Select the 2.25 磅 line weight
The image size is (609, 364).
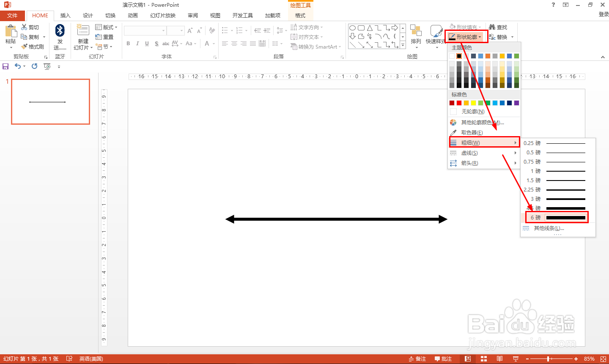pos(557,189)
